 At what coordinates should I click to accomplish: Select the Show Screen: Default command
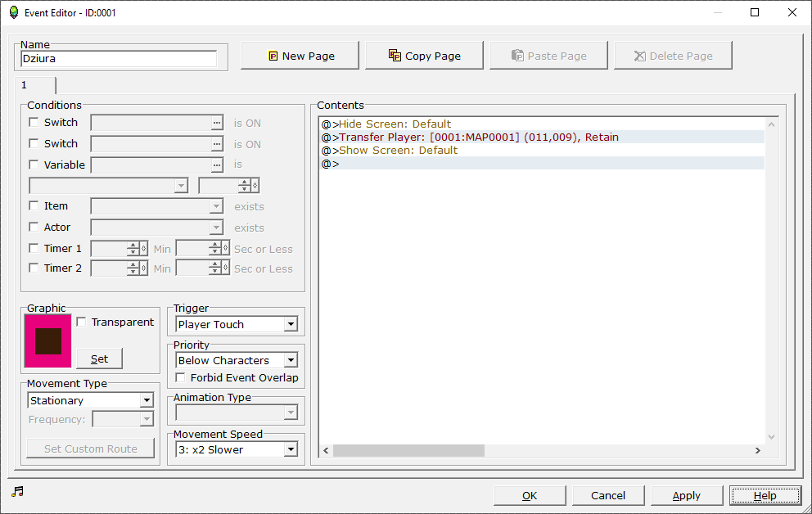pyautogui.click(x=542, y=150)
